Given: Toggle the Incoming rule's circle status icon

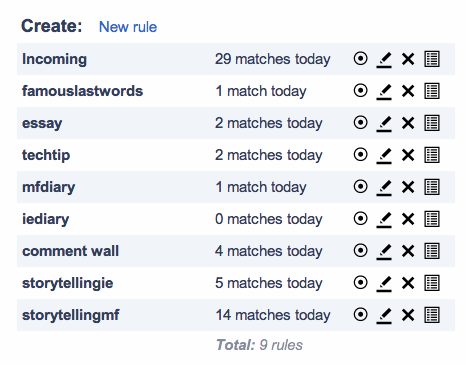Looking at the screenshot, I should (x=360, y=59).
